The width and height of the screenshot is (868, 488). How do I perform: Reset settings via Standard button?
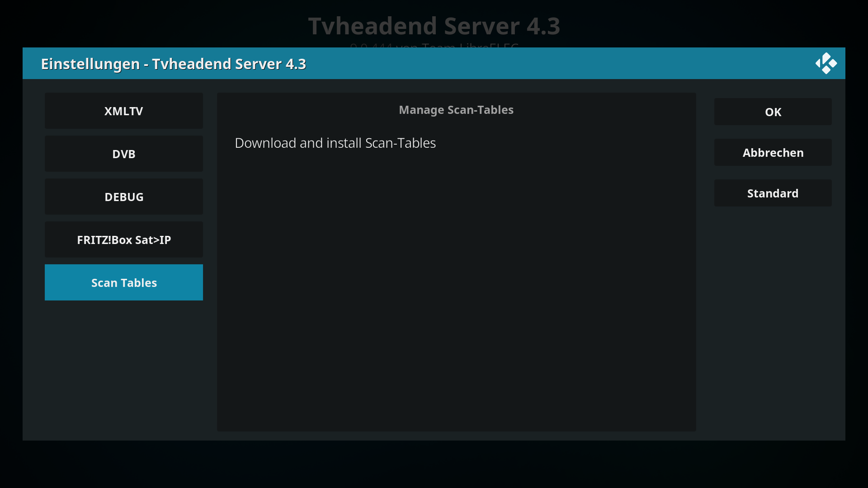[x=773, y=193]
